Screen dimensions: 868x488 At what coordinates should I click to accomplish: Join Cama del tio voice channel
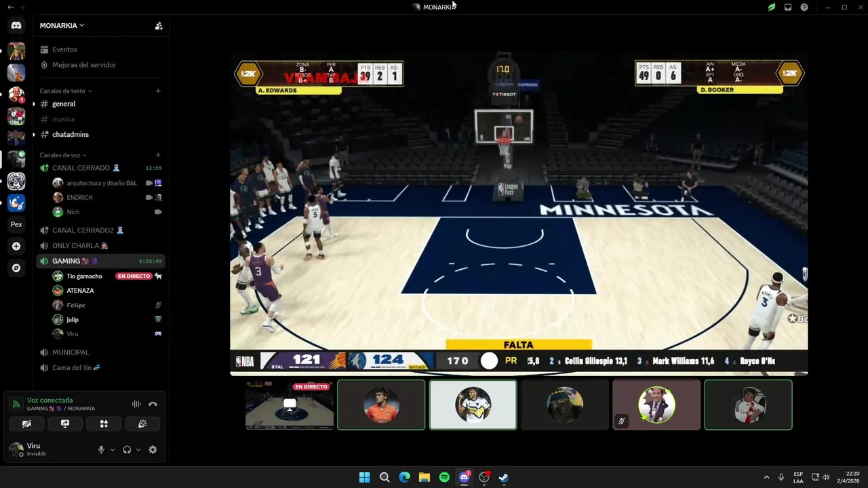click(x=100, y=367)
